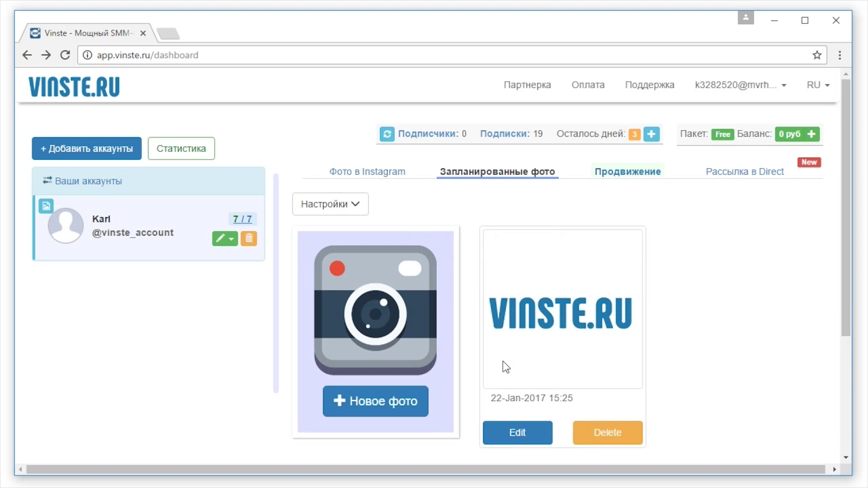868x488 pixels.
Task: Open the Продвижение tab
Action: tap(628, 171)
